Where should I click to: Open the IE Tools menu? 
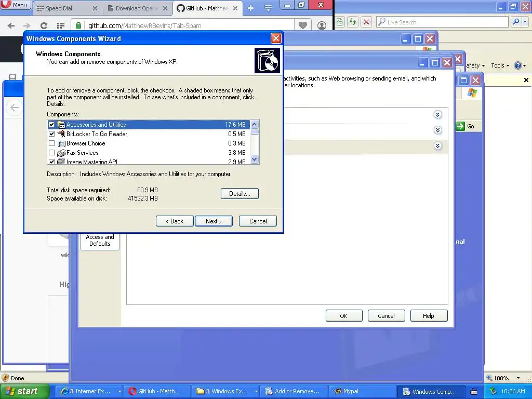click(500, 65)
